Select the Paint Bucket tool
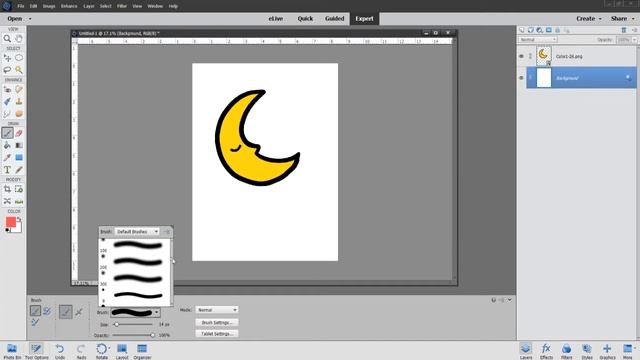Viewport: 640px width, 360px height. tap(7, 145)
